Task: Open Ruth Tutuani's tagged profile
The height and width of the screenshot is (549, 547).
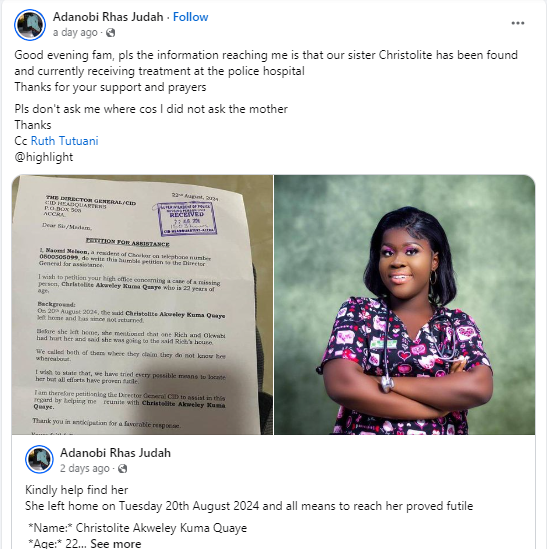Action: (x=64, y=141)
